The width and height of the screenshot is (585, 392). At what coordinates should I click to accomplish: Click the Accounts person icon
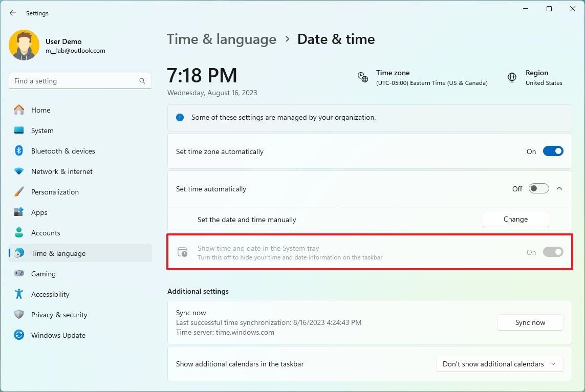click(x=18, y=232)
